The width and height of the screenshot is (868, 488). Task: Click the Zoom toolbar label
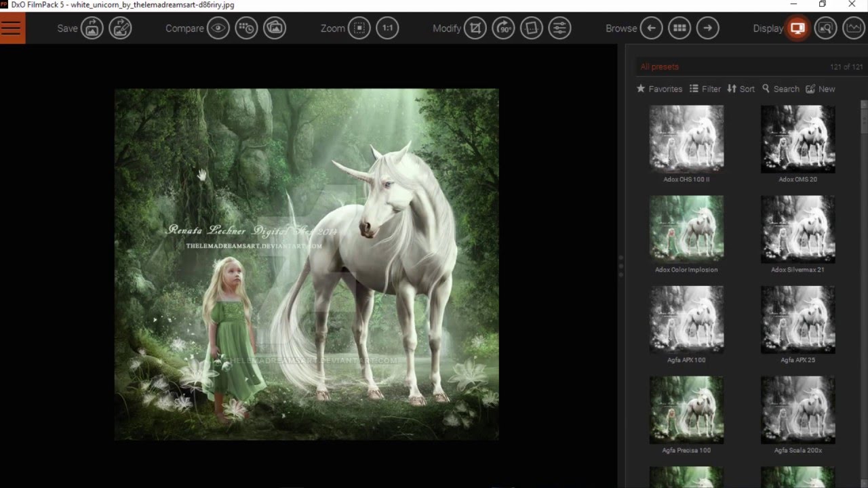click(333, 28)
